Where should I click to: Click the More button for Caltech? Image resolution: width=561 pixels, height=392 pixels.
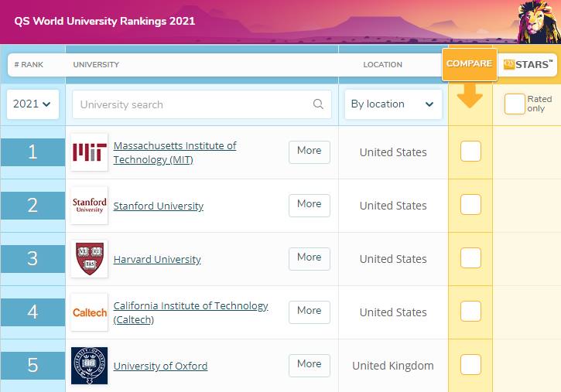point(310,312)
